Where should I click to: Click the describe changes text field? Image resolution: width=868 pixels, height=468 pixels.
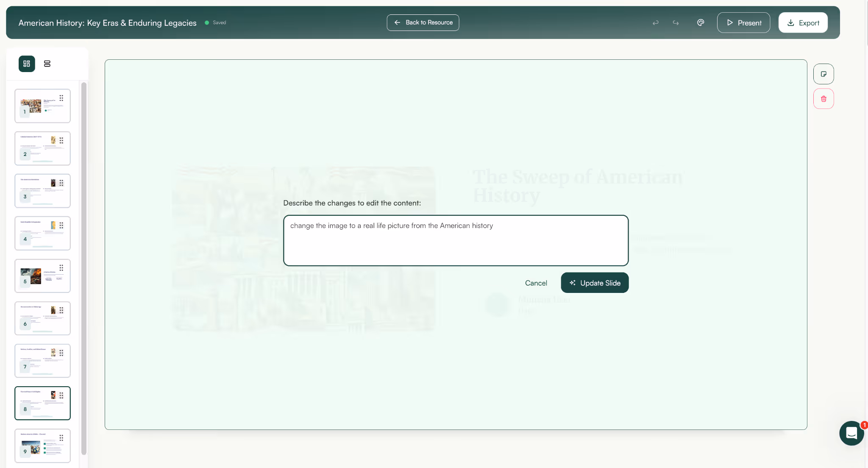pos(455,240)
